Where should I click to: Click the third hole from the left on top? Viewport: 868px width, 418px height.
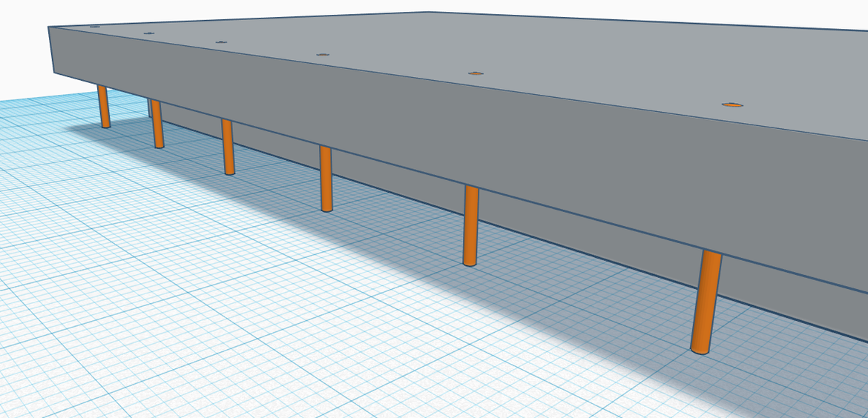[x=221, y=42]
